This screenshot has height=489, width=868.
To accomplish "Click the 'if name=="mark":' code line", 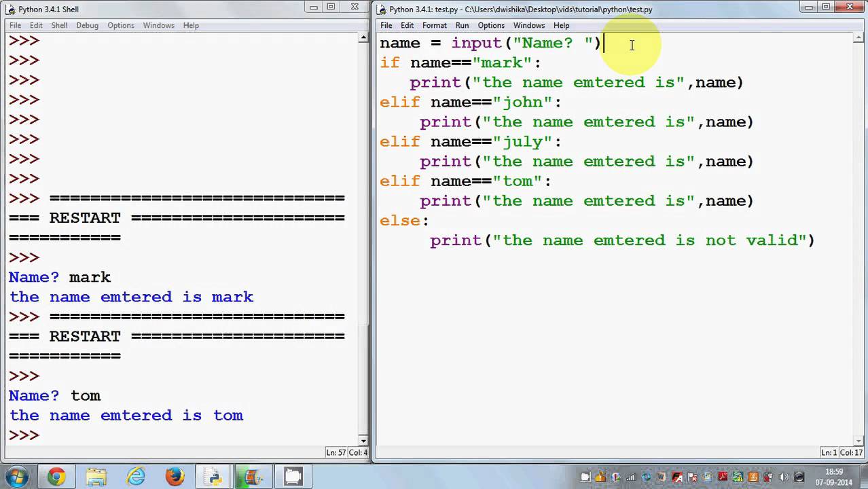I will (x=460, y=62).
